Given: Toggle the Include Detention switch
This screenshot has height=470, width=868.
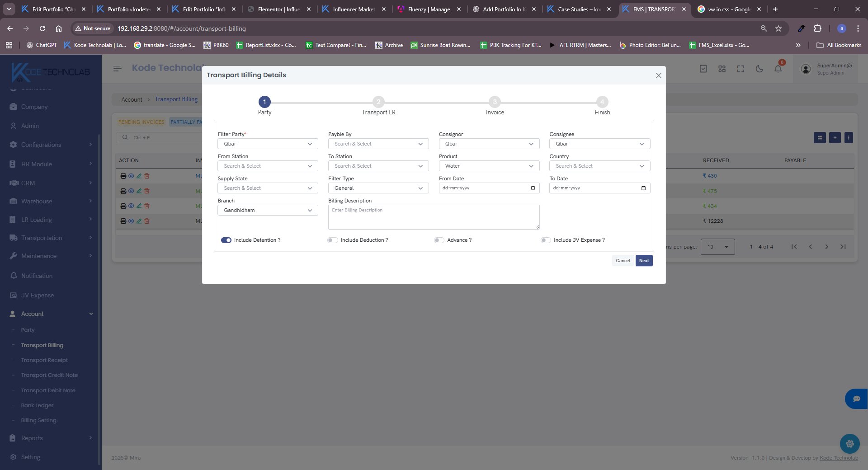Looking at the screenshot, I should click(x=226, y=240).
